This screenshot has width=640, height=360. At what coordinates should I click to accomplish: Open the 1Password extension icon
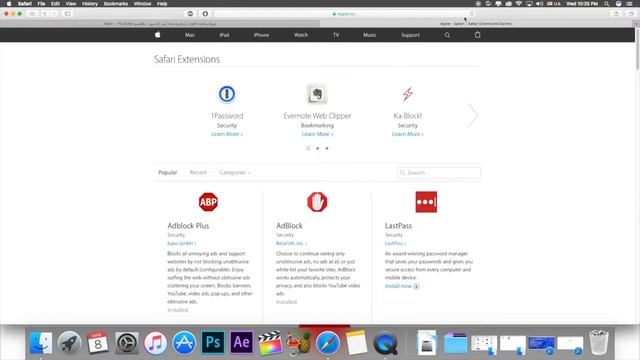click(227, 94)
